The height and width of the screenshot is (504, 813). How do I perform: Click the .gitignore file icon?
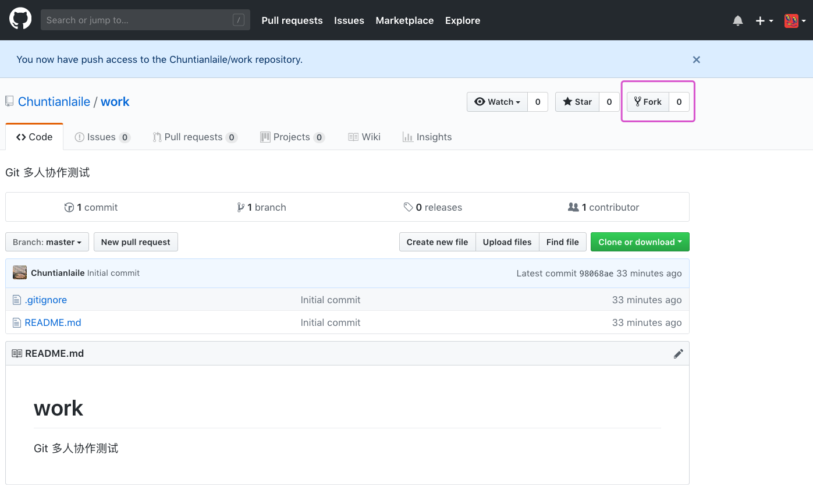pos(17,300)
